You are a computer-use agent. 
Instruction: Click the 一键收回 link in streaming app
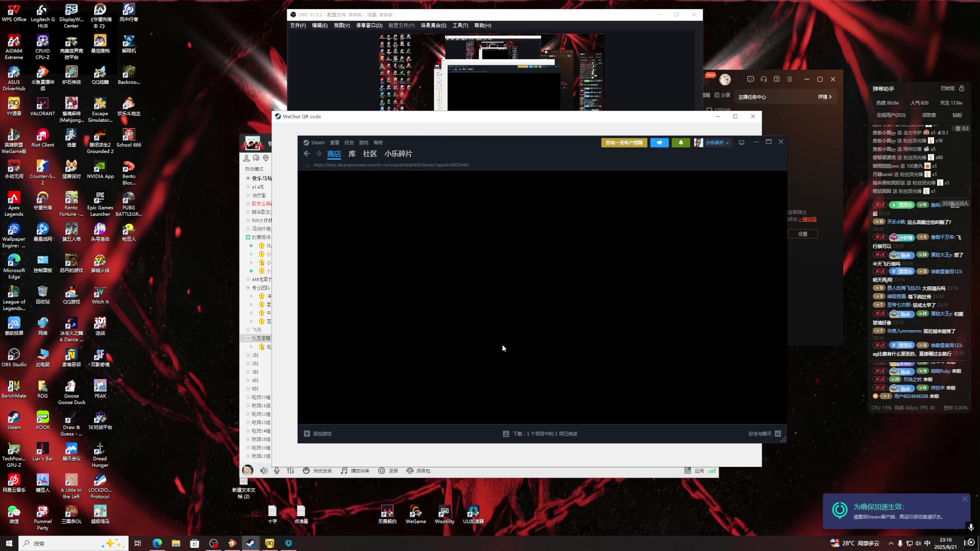pos(807,219)
